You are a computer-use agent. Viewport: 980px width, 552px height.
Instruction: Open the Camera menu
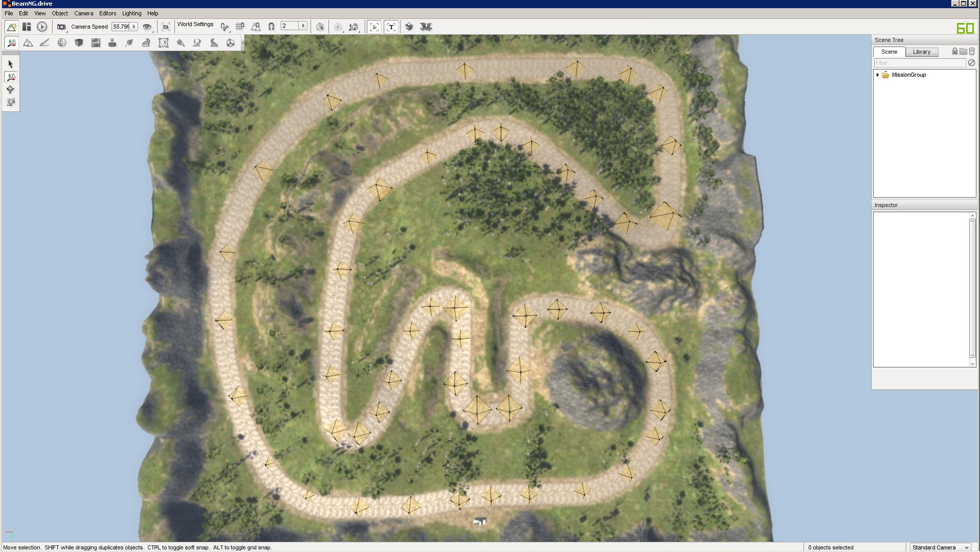point(83,13)
